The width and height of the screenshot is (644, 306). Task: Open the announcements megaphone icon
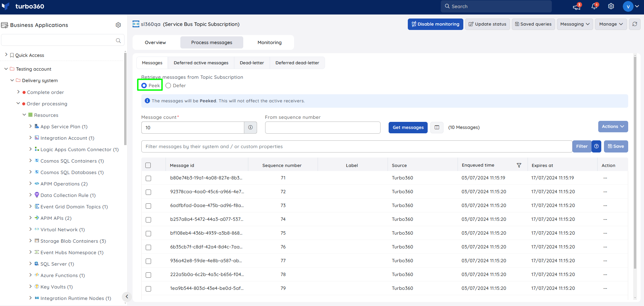577,6
